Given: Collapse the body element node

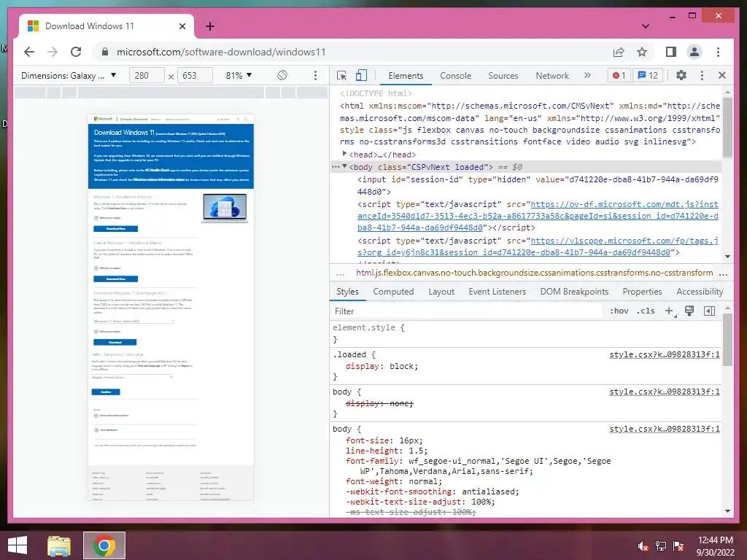Looking at the screenshot, I should coord(344,166).
